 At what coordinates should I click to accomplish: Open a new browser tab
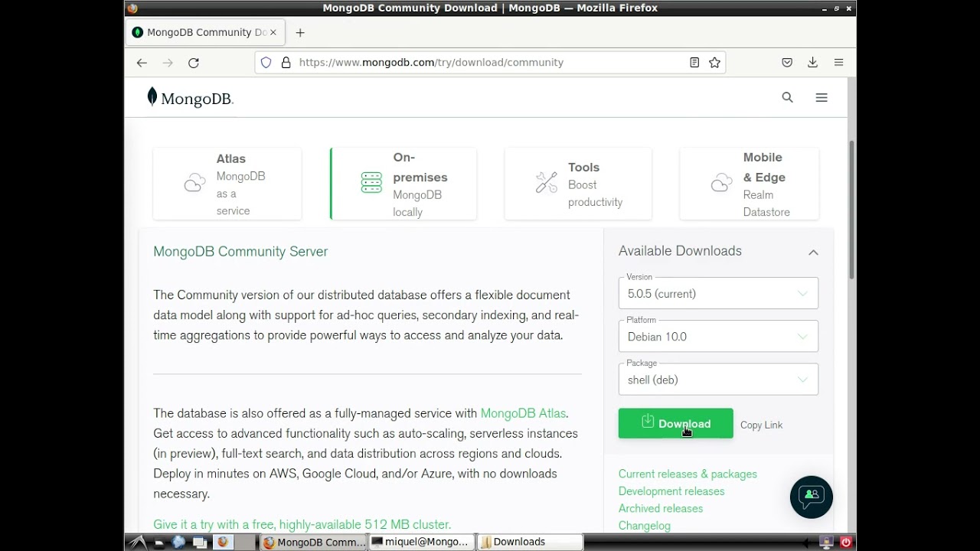click(x=300, y=32)
